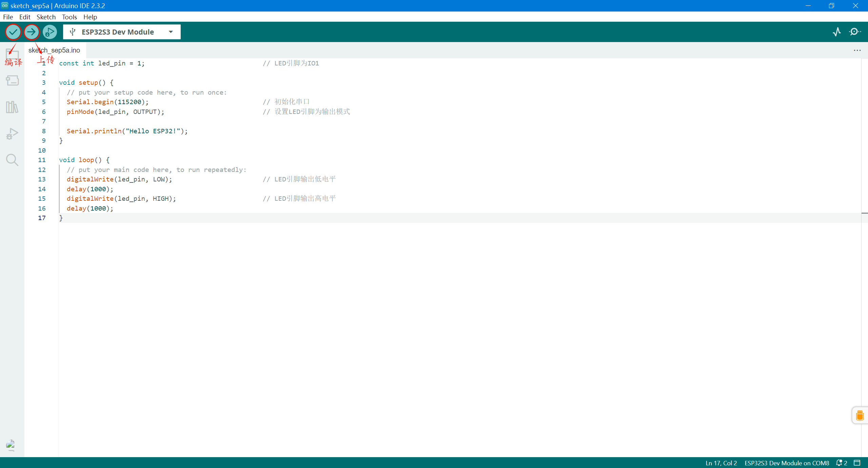Open the Serial Monitor icon
This screenshot has height=468, width=868.
[x=855, y=32]
